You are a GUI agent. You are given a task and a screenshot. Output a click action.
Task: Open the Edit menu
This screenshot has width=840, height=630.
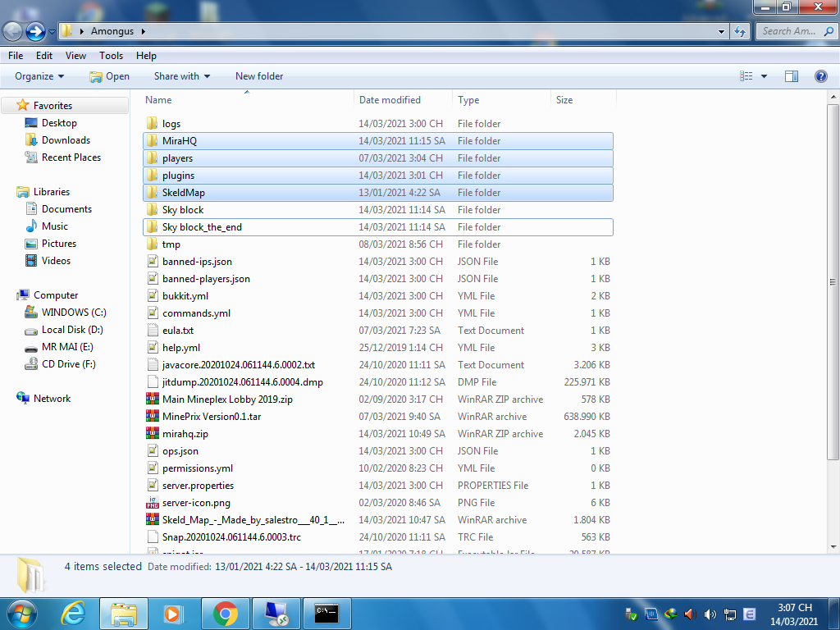click(44, 56)
